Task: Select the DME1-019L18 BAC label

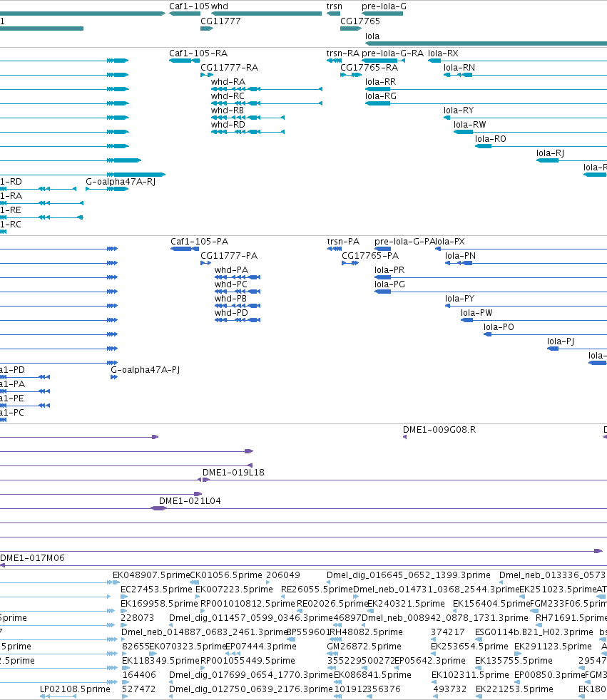Action: point(234,473)
